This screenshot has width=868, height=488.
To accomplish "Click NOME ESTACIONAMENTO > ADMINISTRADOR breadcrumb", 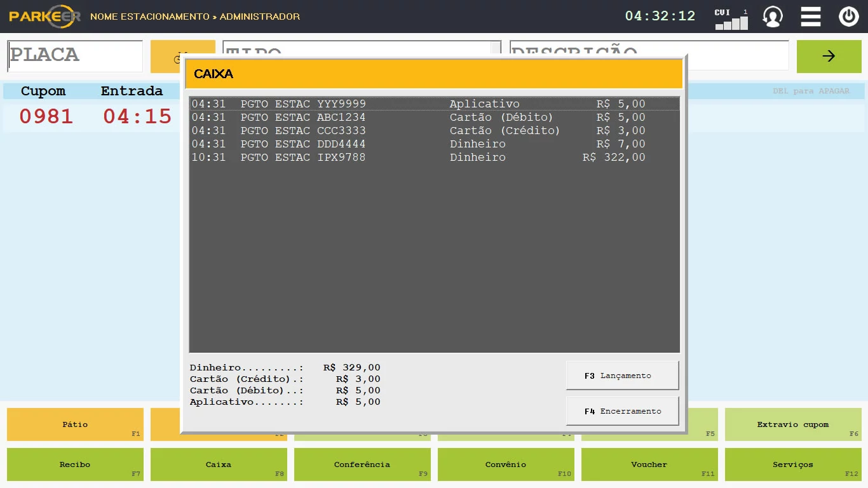I will point(195,17).
